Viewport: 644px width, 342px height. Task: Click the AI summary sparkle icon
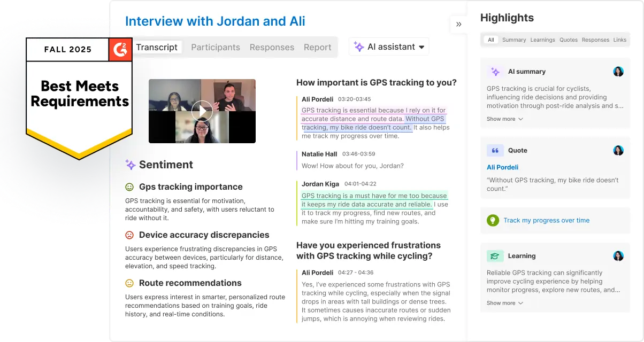(x=495, y=72)
